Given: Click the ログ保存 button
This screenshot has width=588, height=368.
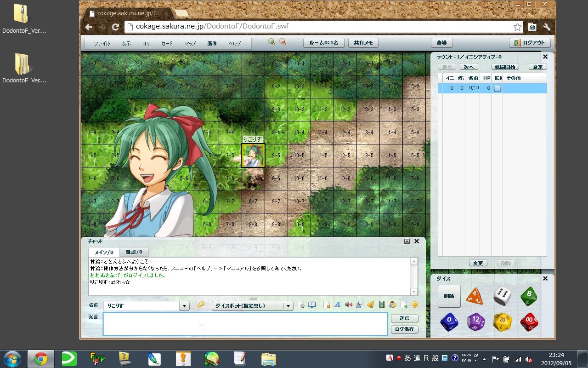Looking at the screenshot, I should click(x=405, y=329).
